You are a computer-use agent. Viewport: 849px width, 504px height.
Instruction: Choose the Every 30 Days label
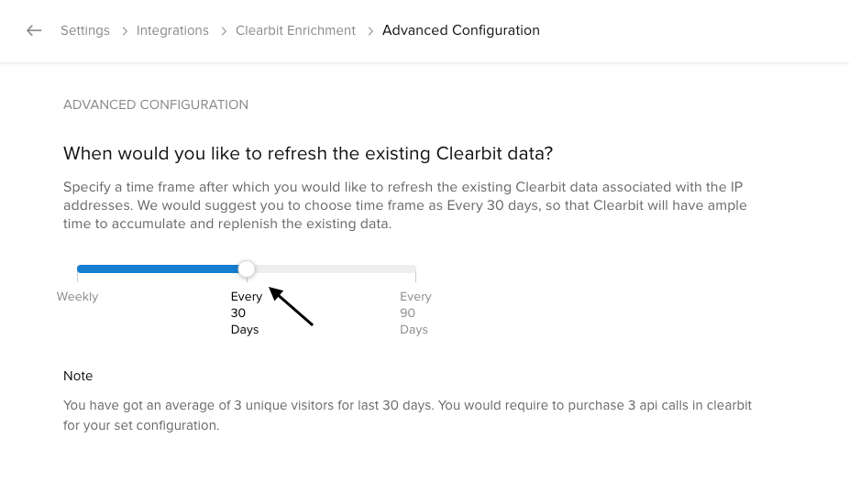[x=246, y=312]
